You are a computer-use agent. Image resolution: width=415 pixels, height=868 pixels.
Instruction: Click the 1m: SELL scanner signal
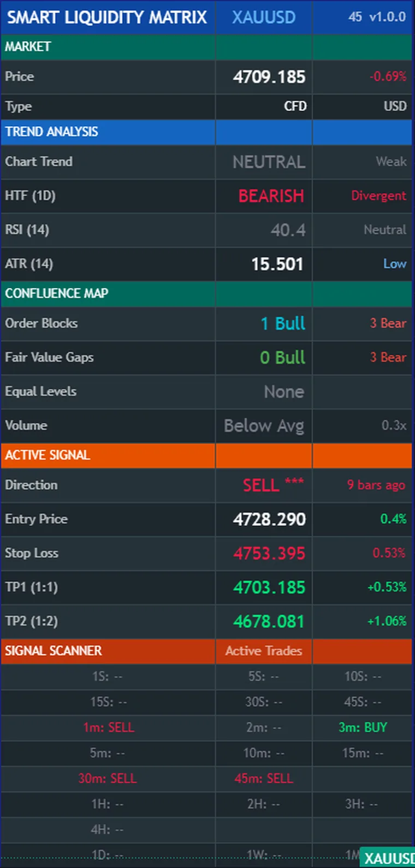coord(109,727)
